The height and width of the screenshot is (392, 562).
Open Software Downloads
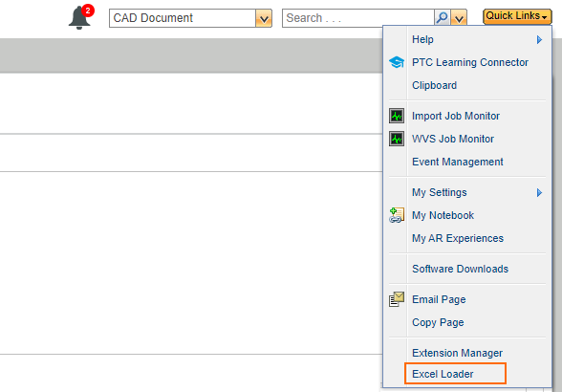tap(461, 269)
